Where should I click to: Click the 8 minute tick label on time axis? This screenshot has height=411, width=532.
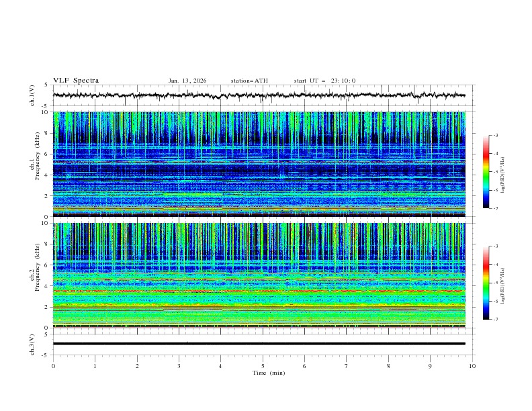388,366
